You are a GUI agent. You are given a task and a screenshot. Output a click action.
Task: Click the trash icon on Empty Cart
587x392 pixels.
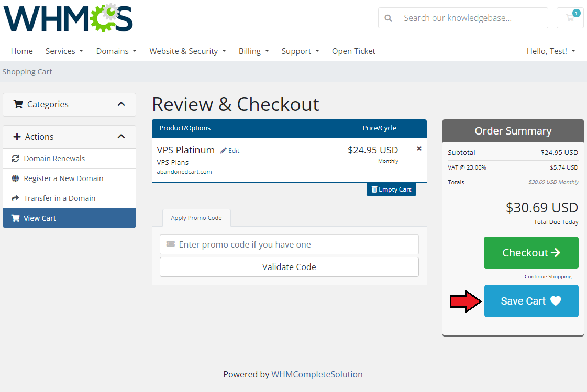pyautogui.click(x=374, y=189)
